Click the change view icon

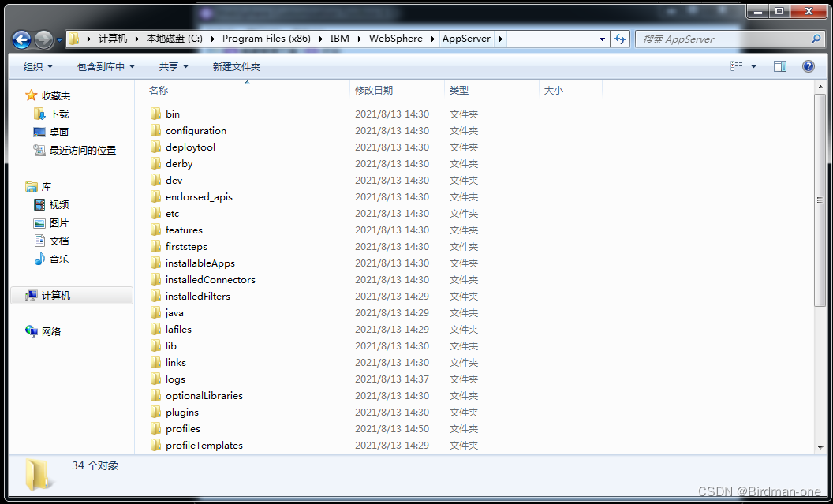click(x=736, y=66)
